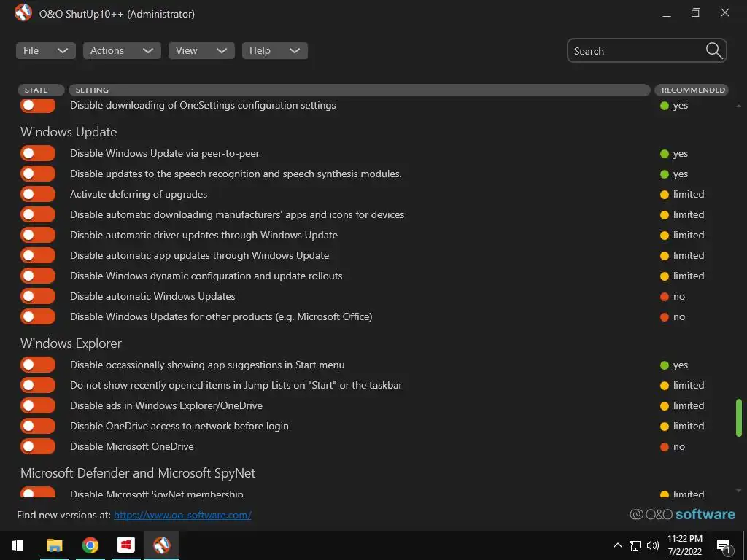
Task: Select the Windows Explorer section heading
Action: [x=71, y=343]
